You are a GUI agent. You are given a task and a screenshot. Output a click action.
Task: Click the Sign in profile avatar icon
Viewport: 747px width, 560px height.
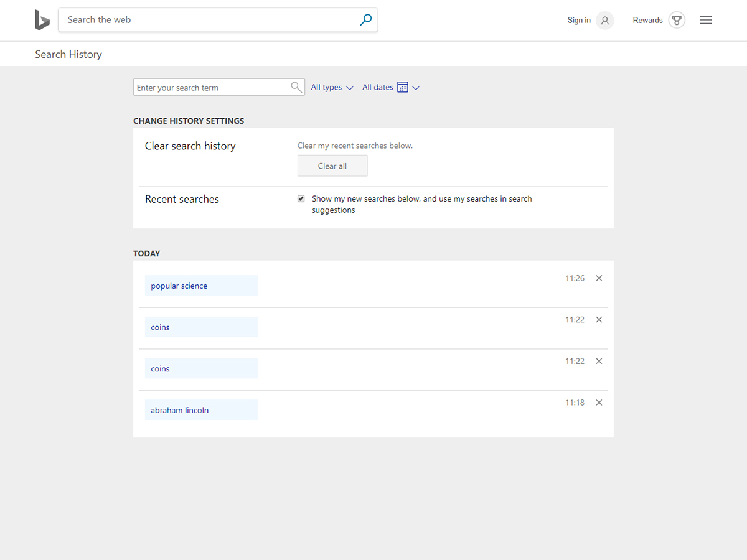pyautogui.click(x=604, y=21)
